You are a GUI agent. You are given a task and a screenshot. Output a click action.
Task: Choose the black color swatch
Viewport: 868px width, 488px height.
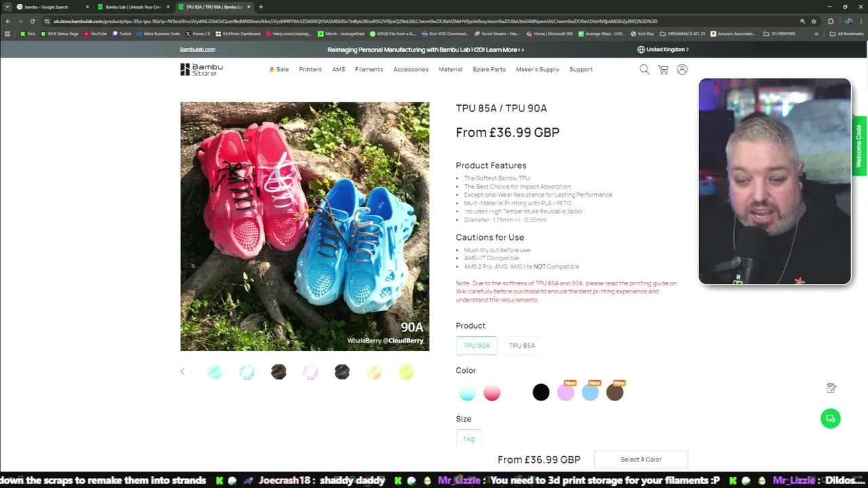click(x=540, y=392)
